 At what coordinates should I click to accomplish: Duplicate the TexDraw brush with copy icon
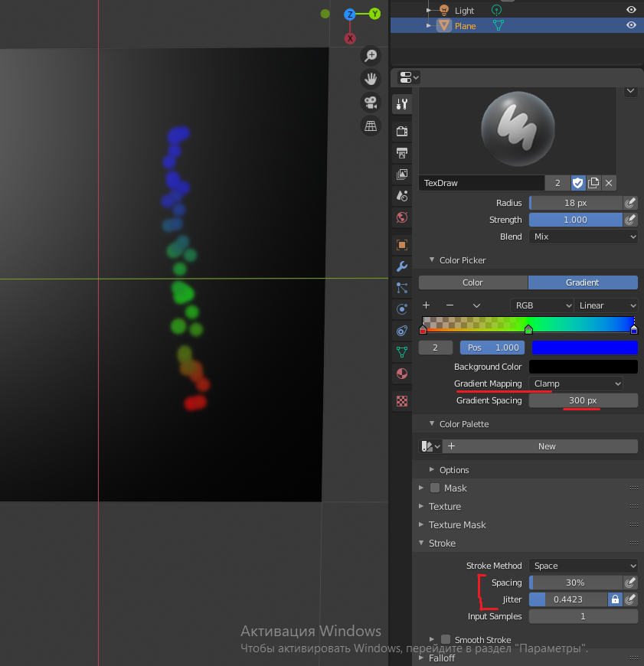pyautogui.click(x=593, y=183)
